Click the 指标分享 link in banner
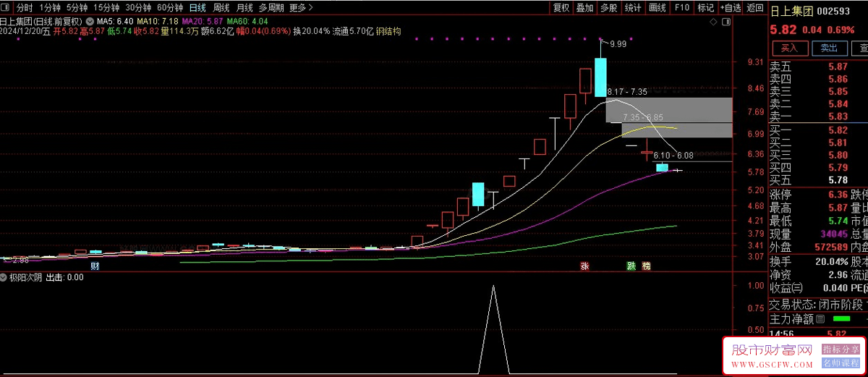Viewport: 868px width, 377px height. point(841,350)
